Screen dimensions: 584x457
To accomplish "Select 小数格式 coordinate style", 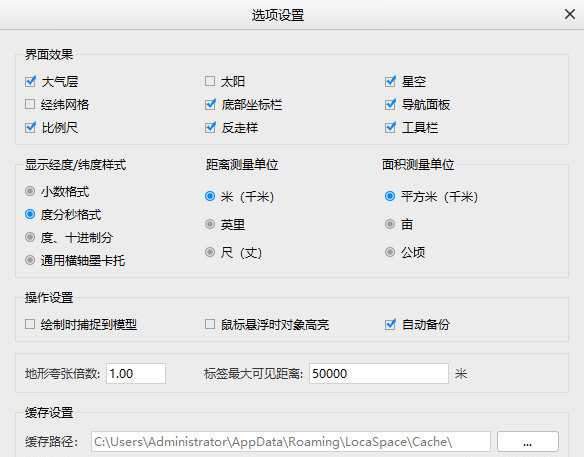I will [30, 191].
